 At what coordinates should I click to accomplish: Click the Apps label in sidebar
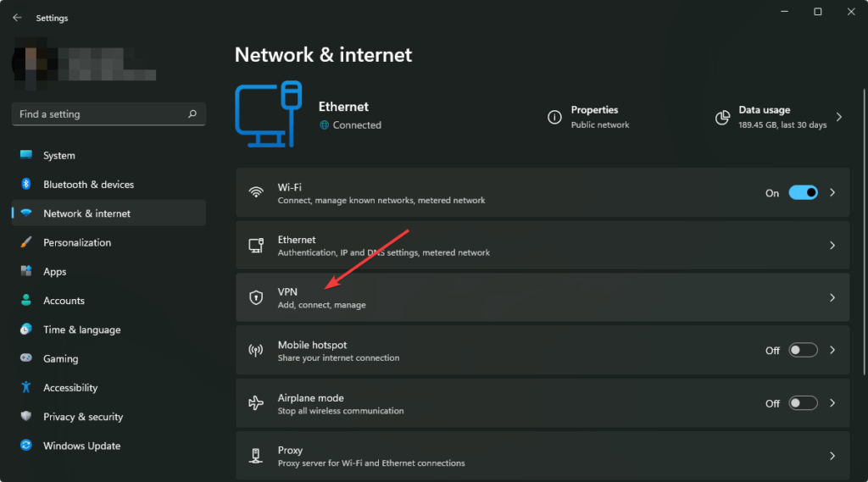[55, 272]
